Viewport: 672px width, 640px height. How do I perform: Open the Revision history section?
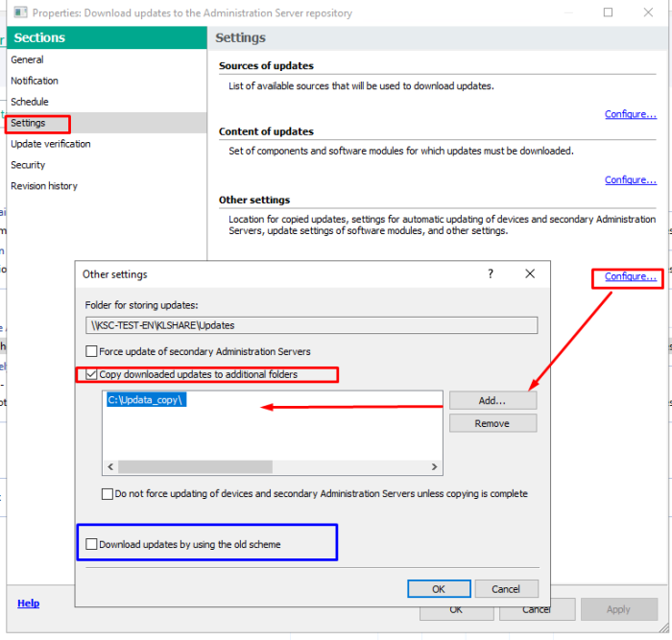(x=44, y=186)
